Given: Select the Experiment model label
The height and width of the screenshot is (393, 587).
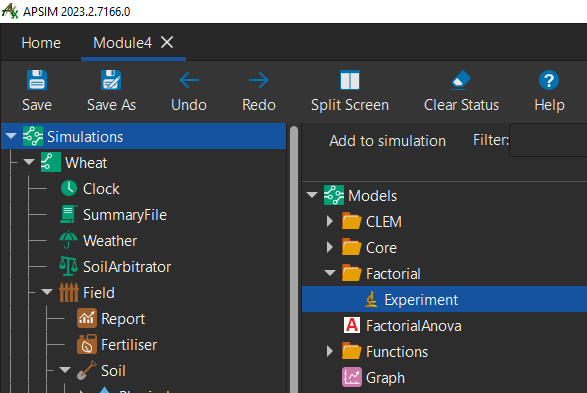Looking at the screenshot, I should pyautogui.click(x=421, y=300).
